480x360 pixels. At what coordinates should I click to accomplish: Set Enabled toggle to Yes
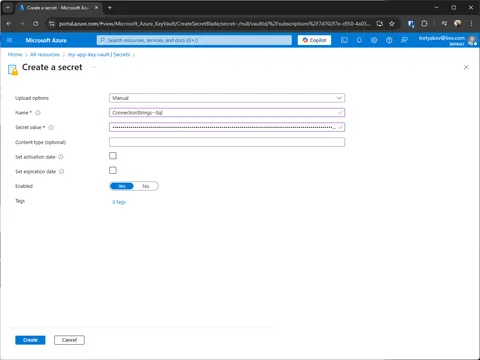tap(122, 186)
